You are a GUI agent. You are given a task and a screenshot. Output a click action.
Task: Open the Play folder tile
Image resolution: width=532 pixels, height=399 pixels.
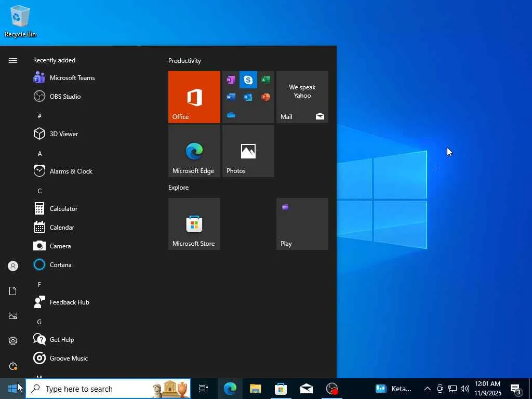click(x=302, y=224)
